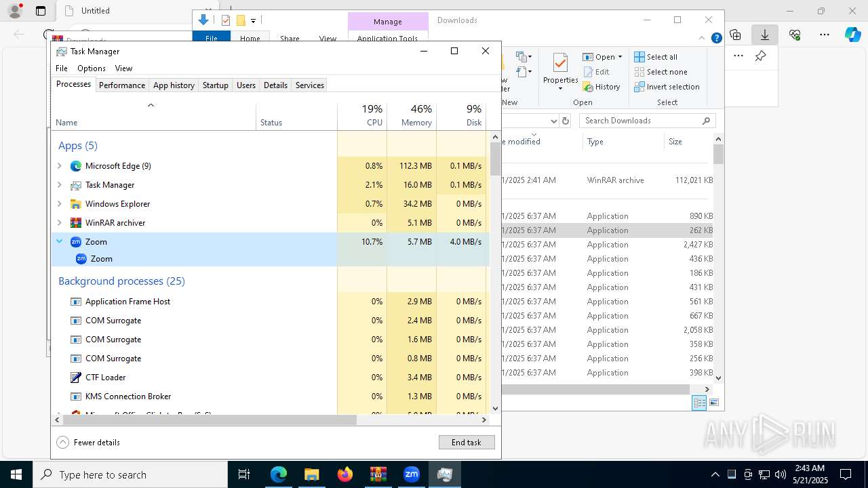Switch Explorer to large icons view

pyautogui.click(x=713, y=403)
